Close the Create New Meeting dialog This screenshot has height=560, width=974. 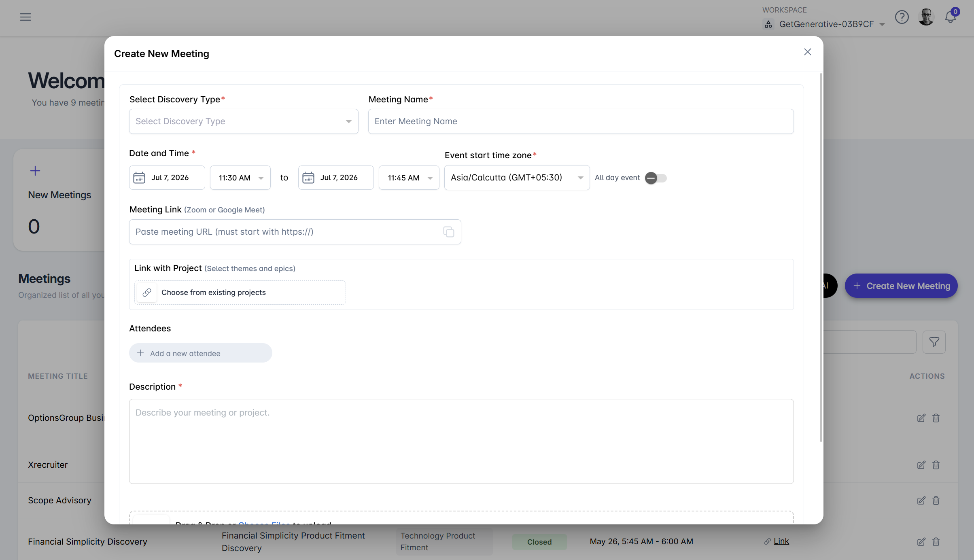coord(807,52)
